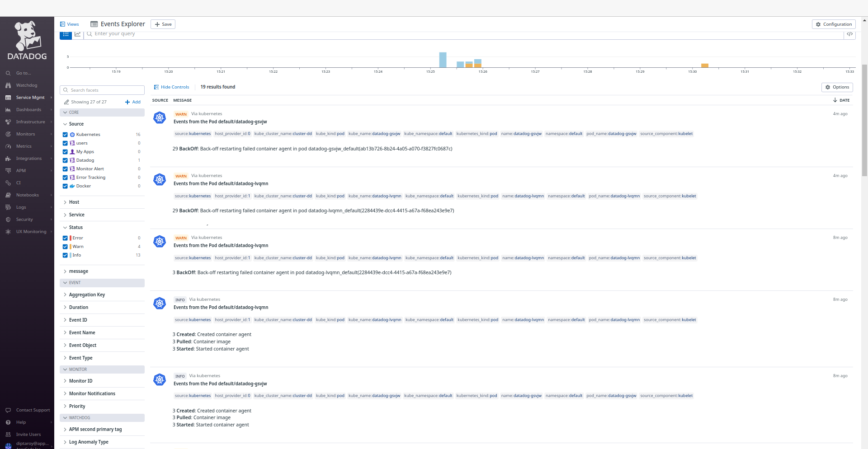Viewport: 868px width, 449px height.
Task: Select the timeseries chart view icon
Action: (78, 34)
